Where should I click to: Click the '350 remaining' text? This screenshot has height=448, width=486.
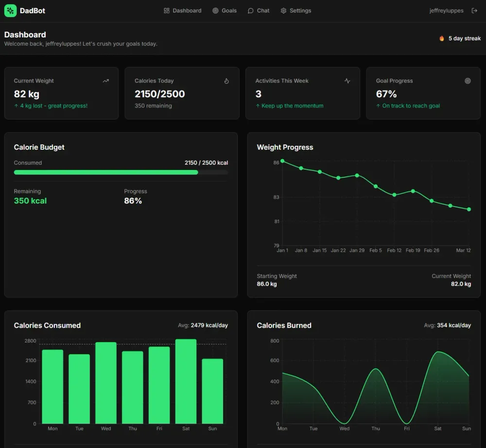click(153, 105)
